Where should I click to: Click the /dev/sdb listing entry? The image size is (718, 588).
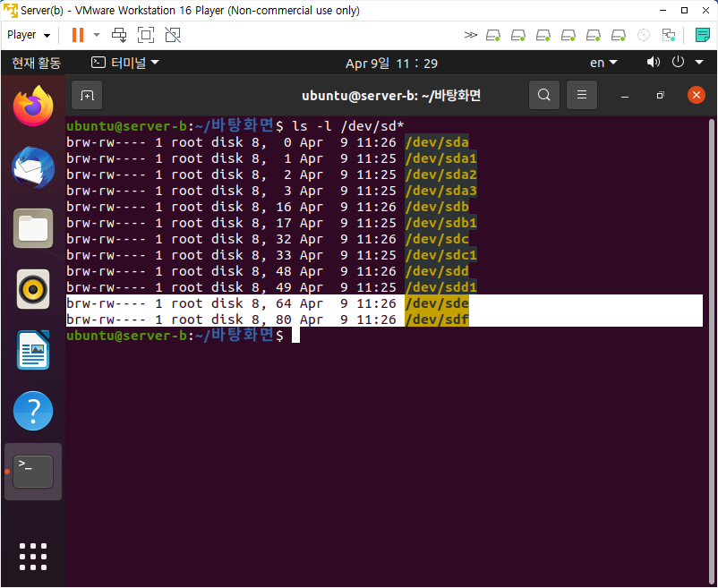click(x=437, y=207)
